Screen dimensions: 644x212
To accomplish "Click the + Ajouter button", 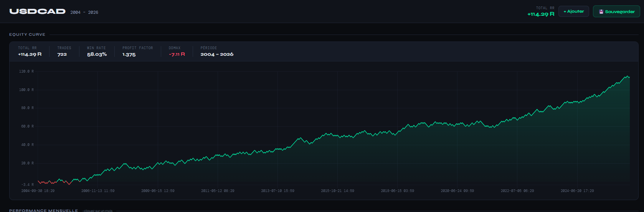I will click(573, 12).
